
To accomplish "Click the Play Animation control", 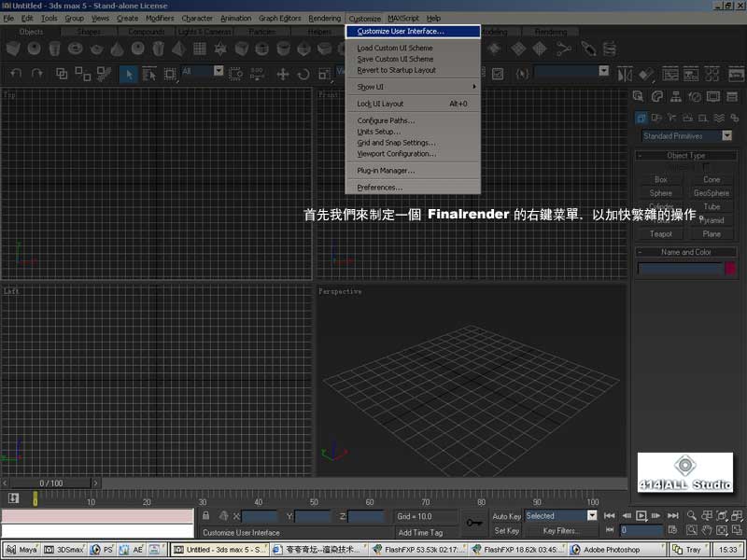I will pyautogui.click(x=641, y=515).
